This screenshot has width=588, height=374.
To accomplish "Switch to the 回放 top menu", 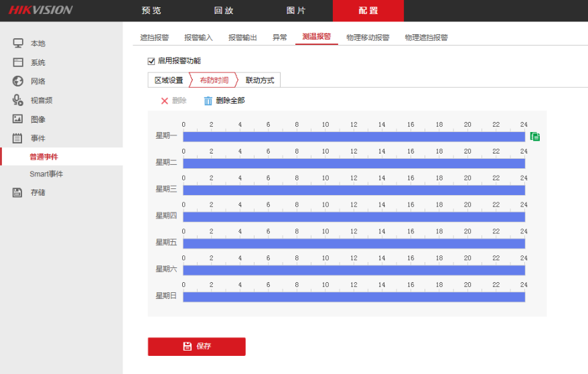I will (224, 11).
